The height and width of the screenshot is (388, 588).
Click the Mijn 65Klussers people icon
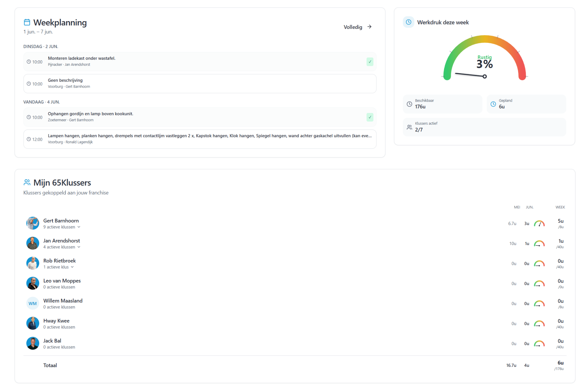(x=27, y=183)
